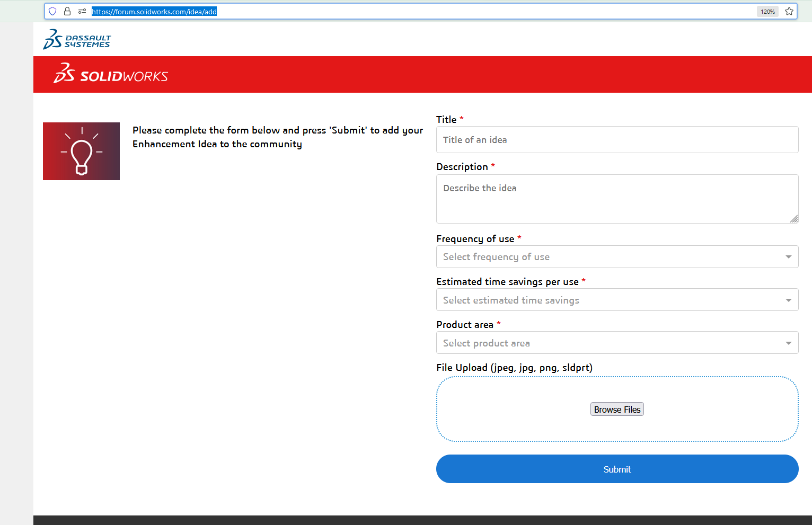Click into the Title of an idea field
The height and width of the screenshot is (525, 812).
(x=617, y=140)
